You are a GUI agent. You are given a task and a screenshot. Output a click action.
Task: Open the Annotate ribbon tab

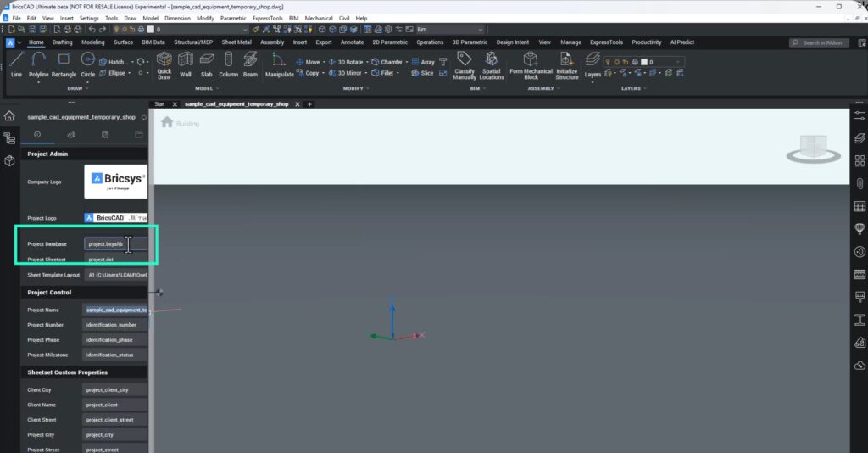[x=352, y=42]
